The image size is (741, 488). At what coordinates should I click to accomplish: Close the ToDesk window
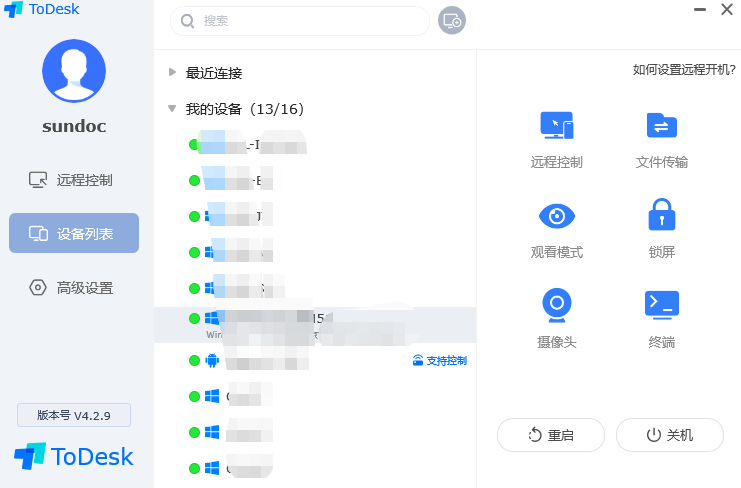coord(727,9)
